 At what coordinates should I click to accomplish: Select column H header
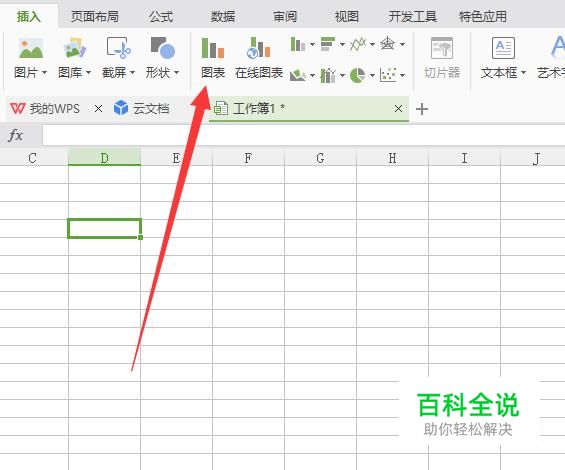pos(392,158)
